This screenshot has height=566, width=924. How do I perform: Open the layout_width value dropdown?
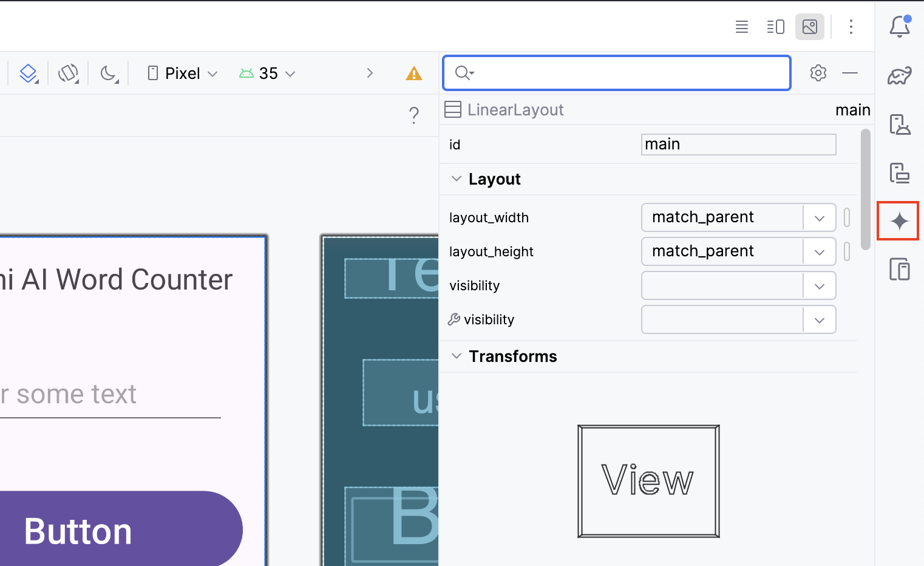pos(819,218)
